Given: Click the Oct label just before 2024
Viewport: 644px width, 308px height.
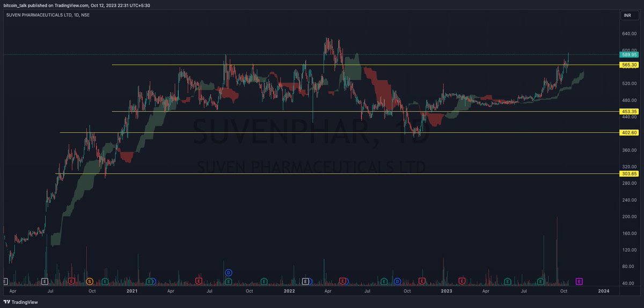Looking at the screenshot, I should (x=564, y=291).
